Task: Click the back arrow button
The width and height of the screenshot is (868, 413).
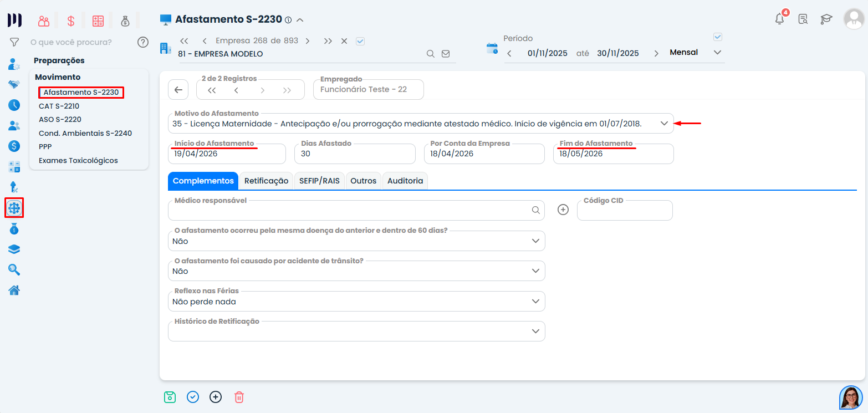Action: [x=178, y=90]
